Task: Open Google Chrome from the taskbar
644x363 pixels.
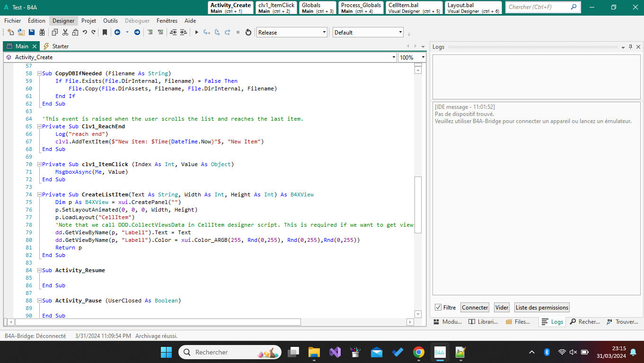Action: pos(418,352)
